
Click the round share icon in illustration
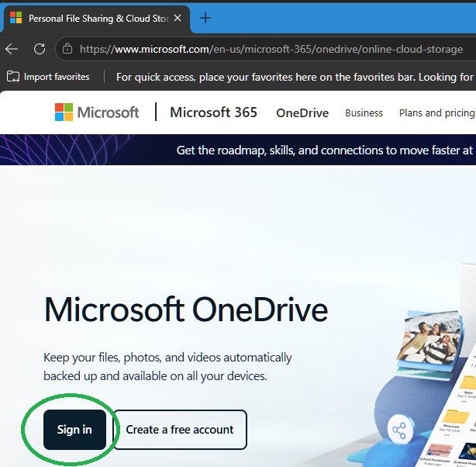[x=399, y=431]
